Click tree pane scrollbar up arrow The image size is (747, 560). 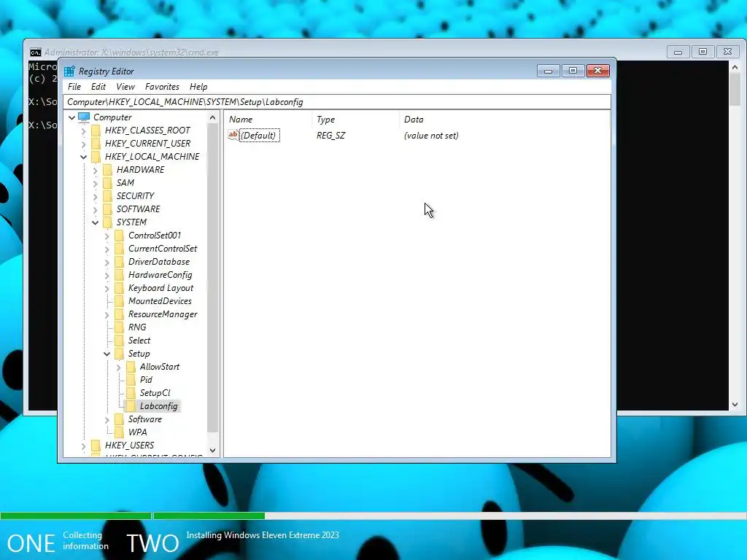212,117
